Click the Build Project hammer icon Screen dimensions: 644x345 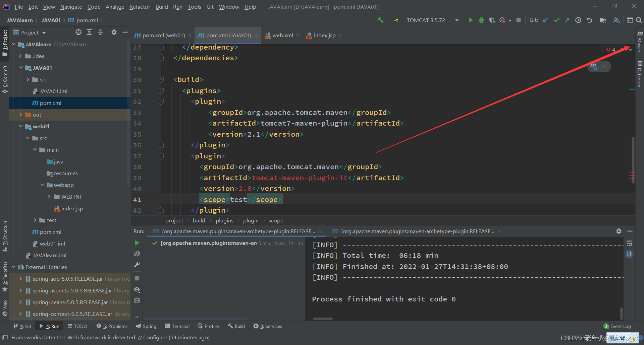(x=380, y=20)
